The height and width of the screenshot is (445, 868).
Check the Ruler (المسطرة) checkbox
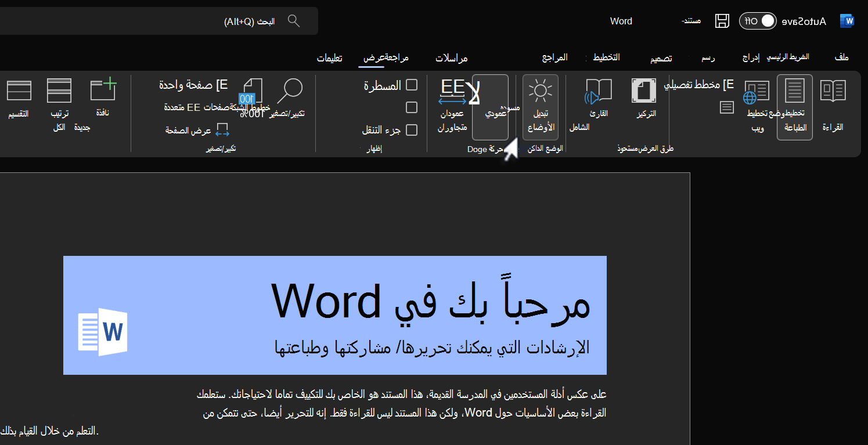tap(412, 85)
